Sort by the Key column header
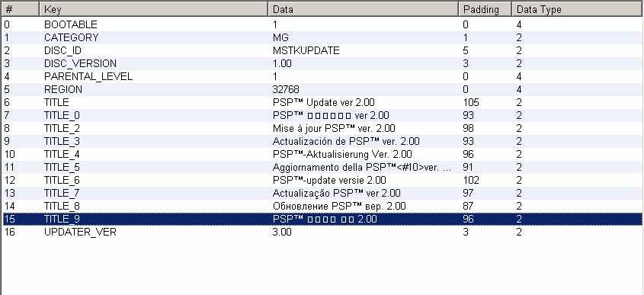 [x=154, y=9]
